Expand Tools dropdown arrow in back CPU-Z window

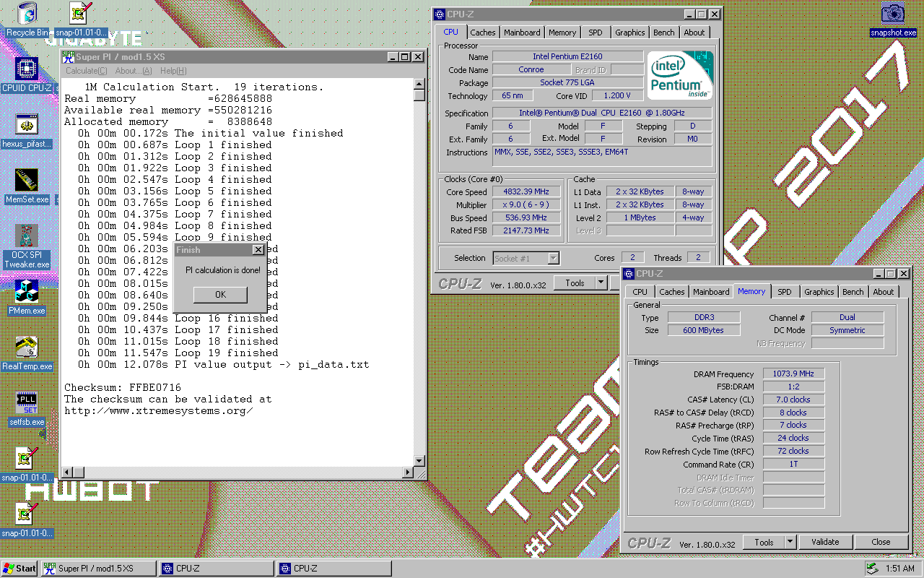coord(601,283)
